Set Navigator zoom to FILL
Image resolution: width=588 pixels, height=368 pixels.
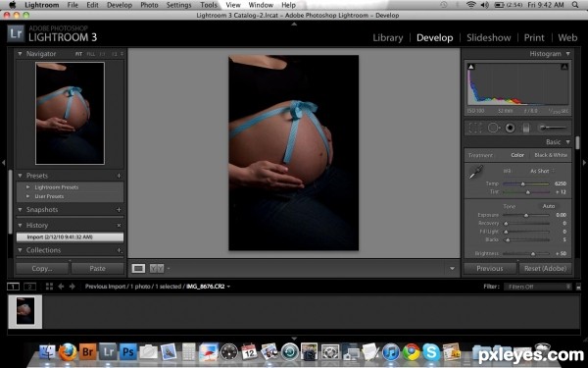coord(90,54)
